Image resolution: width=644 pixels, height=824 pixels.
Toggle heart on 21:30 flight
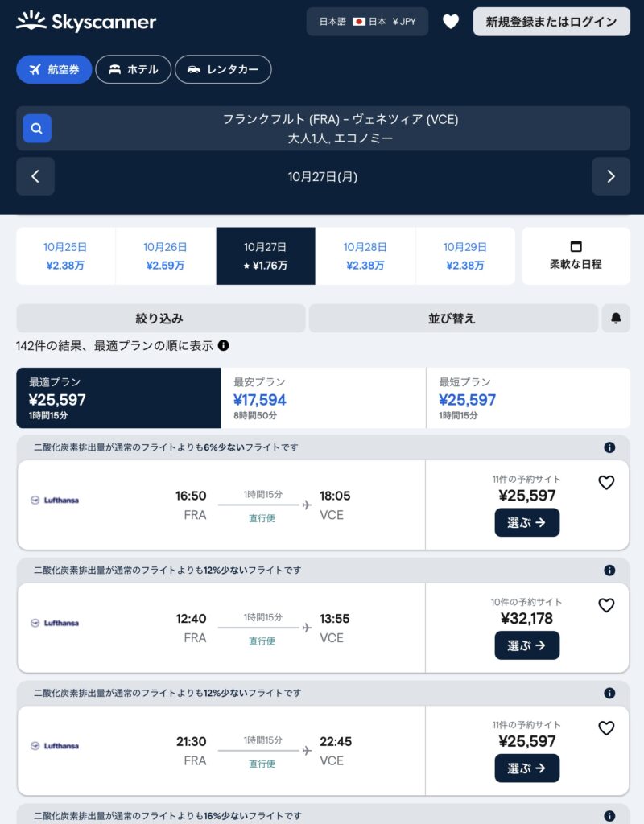[x=606, y=728]
